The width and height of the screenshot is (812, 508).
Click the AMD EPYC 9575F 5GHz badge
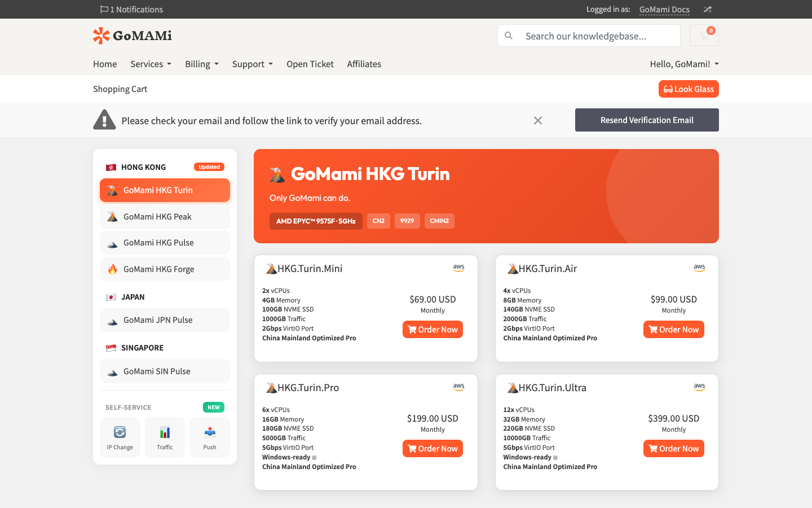click(x=316, y=221)
